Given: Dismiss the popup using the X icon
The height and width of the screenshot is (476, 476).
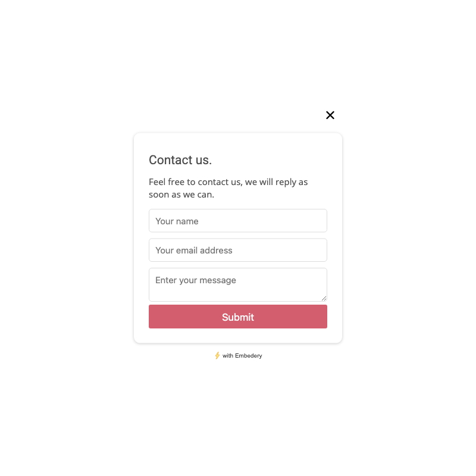Looking at the screenshot, I should click(x=330, y=115).
